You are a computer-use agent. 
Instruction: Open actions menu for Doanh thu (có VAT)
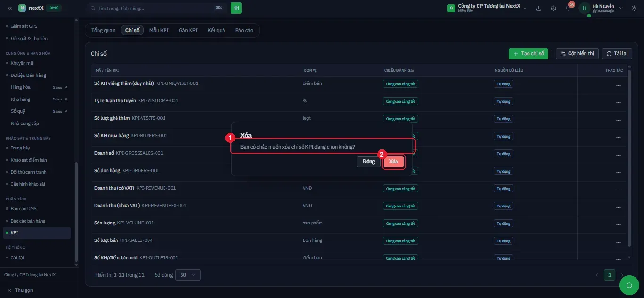[619, 190]
